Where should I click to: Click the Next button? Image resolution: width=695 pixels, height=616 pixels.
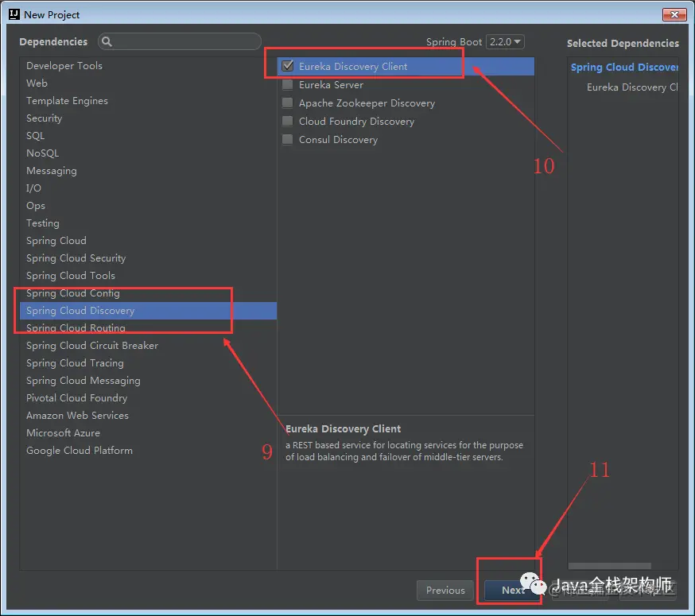[x=512, y=591]
